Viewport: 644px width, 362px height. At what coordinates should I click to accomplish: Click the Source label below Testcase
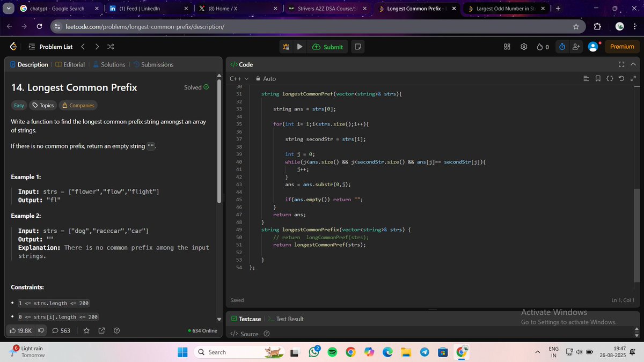[x=250, y=334]
